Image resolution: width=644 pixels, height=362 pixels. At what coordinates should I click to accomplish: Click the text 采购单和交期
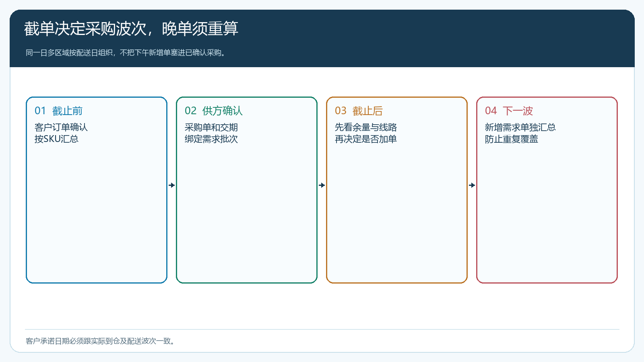pos(211,127)
